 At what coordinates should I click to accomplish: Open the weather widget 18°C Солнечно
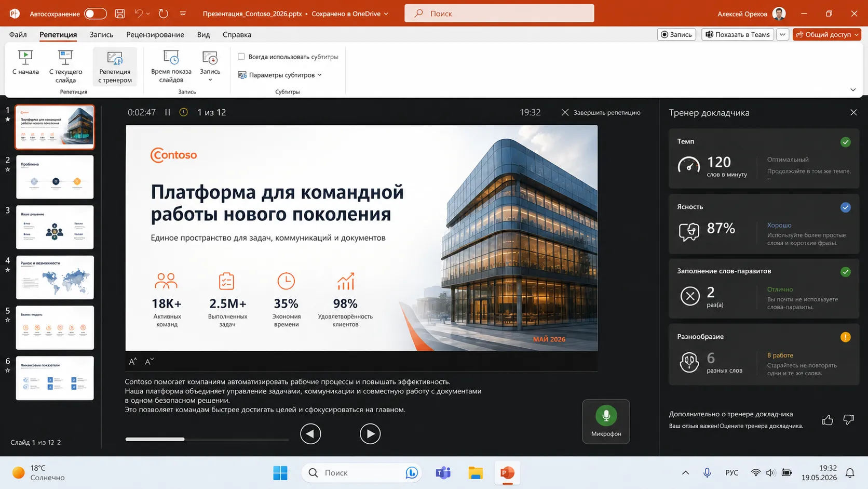click(x=39, y=473)
